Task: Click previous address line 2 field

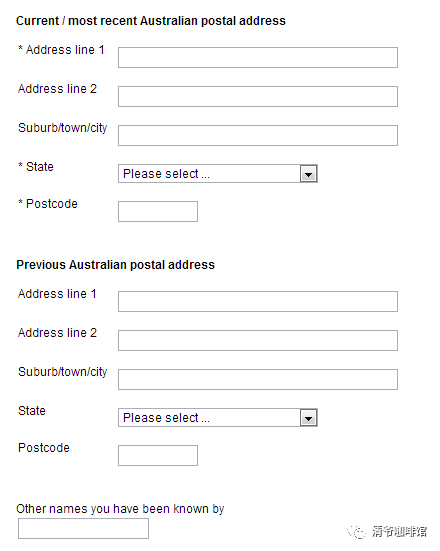Action: click(x=258, y=341)
